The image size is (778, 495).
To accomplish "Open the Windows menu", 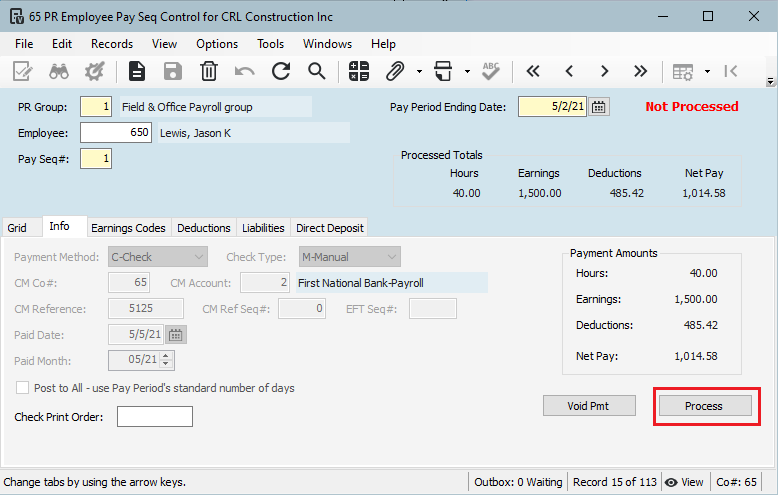I will point(327,44).
